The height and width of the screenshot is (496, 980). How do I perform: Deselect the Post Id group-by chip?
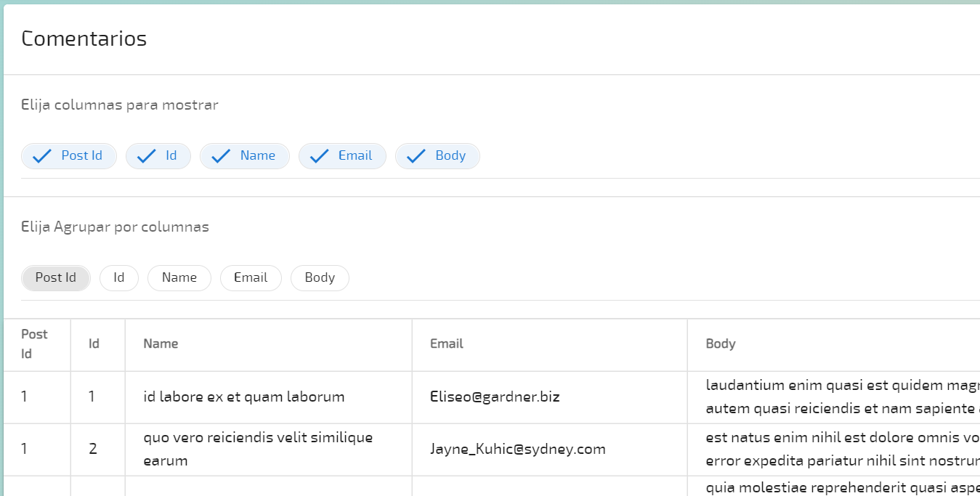pyautogui.click(x=55, y=278)
